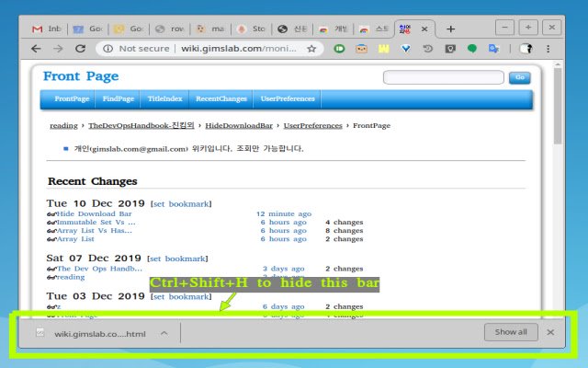Click the 3 days ago timestamp
This screenshot has height=368, width=588.
click(284, 269)
